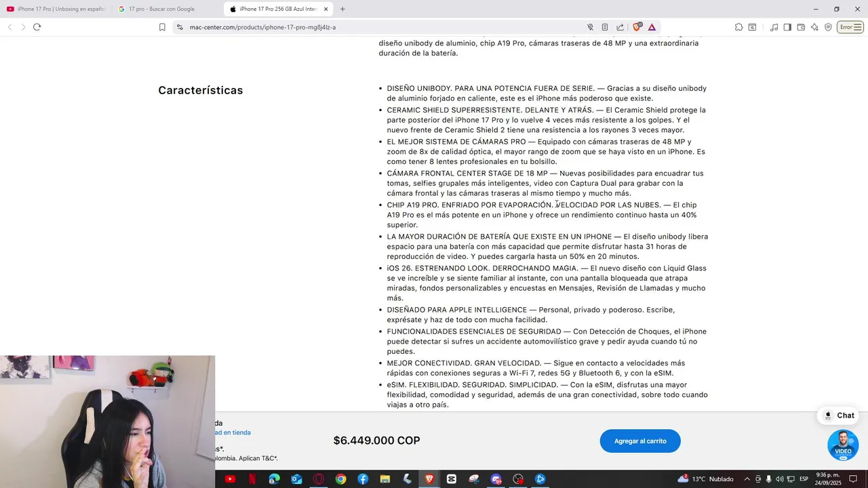Screen dimensions: 868x488
Task: Open CapCut from the taskbar
Action: point(451,479)
